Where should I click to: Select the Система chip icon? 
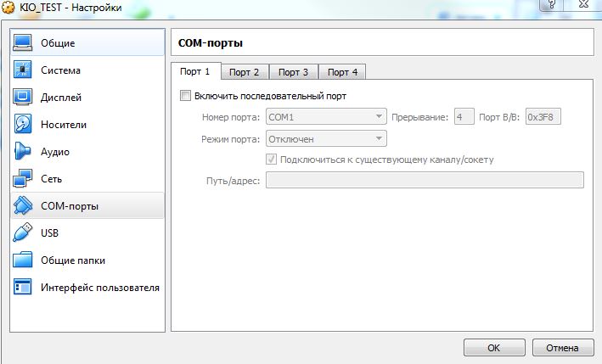[x=23, y=70]
